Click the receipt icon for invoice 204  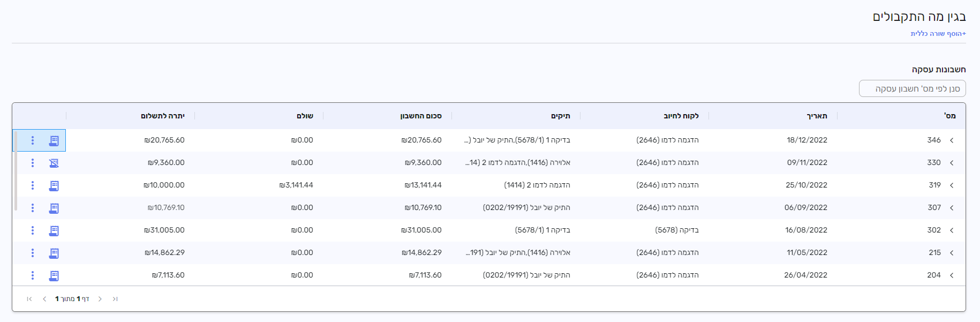(54, 275)
